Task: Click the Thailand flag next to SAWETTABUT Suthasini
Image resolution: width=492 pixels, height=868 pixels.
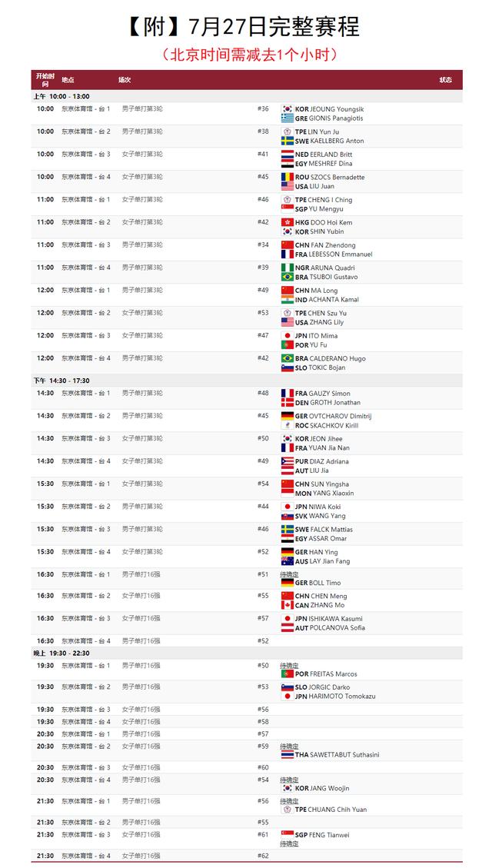Action: pos(288,755)
